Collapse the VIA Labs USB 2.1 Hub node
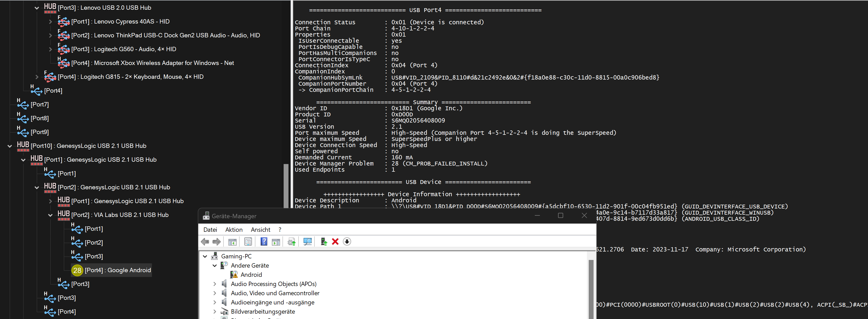The width and height of the screenshot is (868, 319). (x=50, y=215)
